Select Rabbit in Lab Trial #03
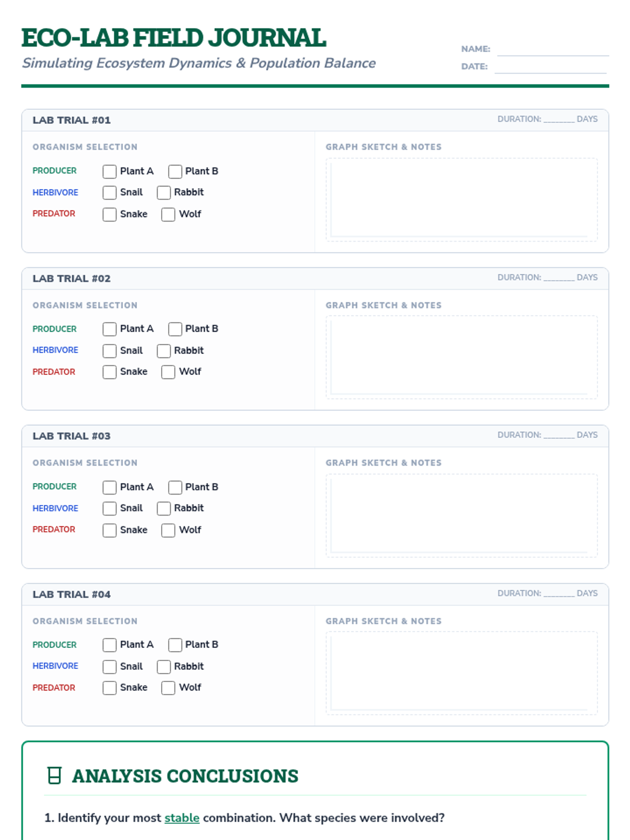This screenshot has width=630, height=840. 164,508
